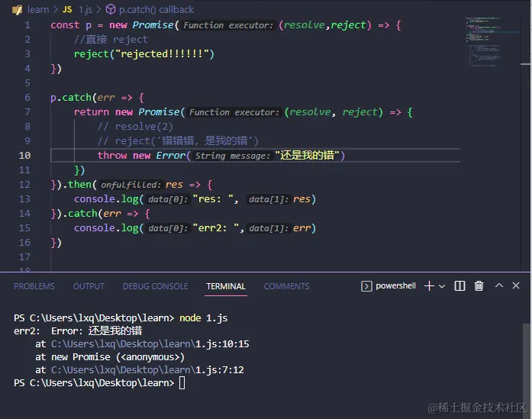This screenshot has width=532, height=419.
Task: Click line number 6 in gutter
Action: (27, 98)
